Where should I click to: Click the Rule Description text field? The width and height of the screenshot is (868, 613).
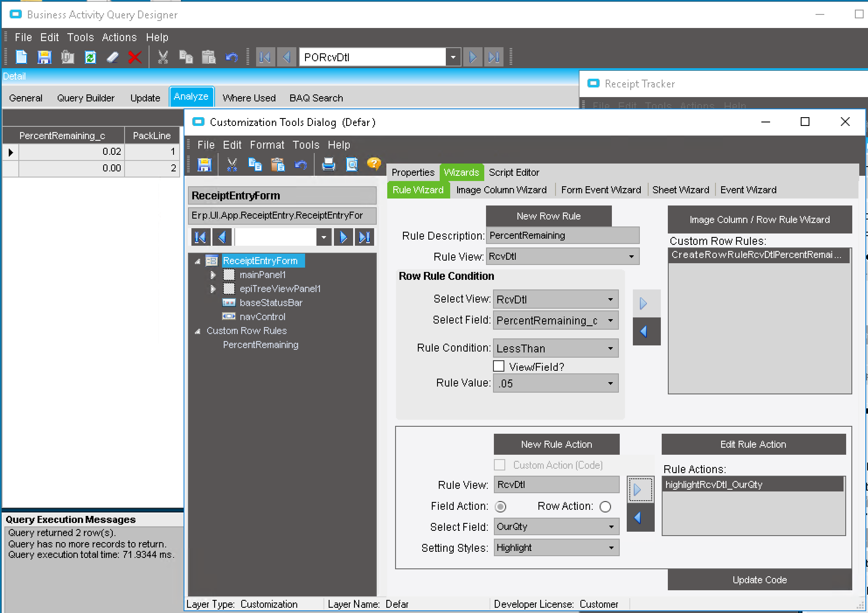click(562, 236)
